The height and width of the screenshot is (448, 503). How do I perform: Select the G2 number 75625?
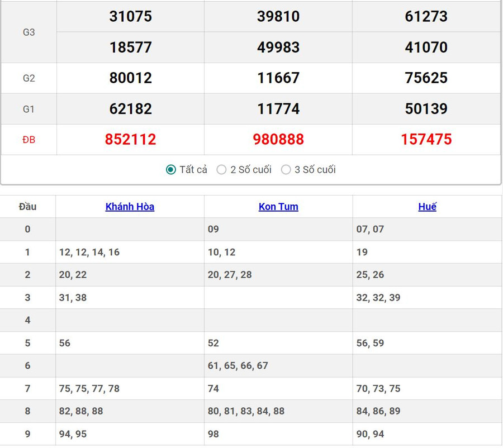click(x=426, y=78)
